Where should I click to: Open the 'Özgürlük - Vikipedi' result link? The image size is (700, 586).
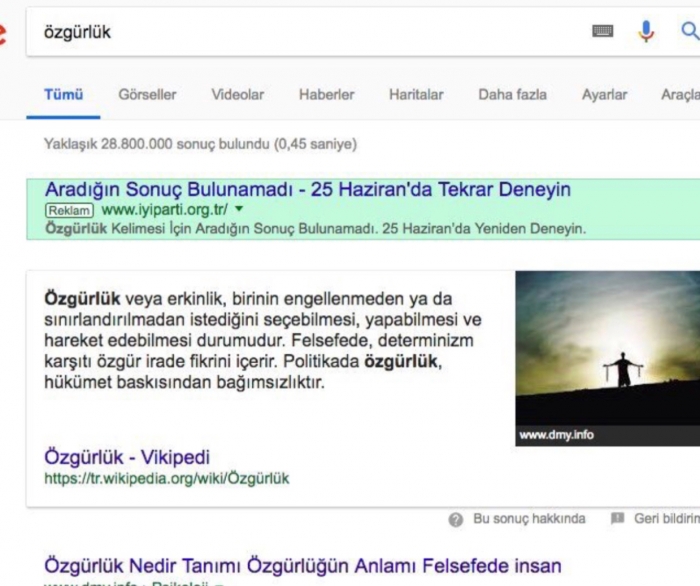127,457
